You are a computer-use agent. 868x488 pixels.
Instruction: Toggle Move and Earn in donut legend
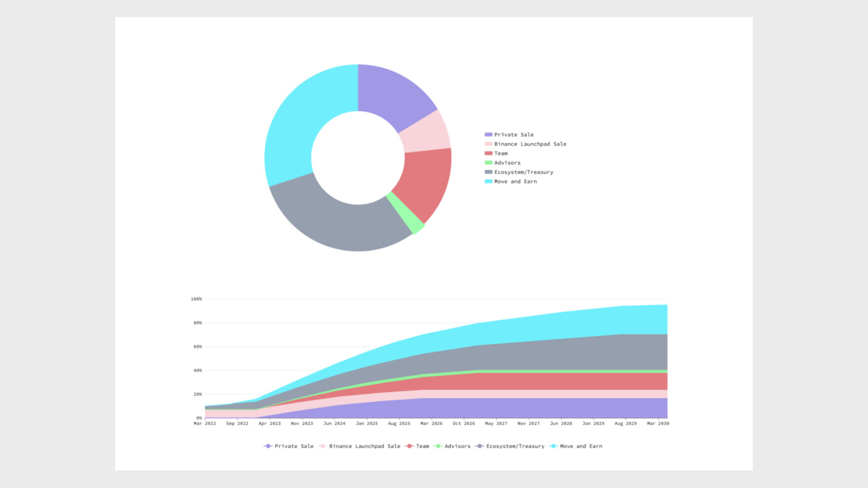pyautogui.click(x=515, y=182)
